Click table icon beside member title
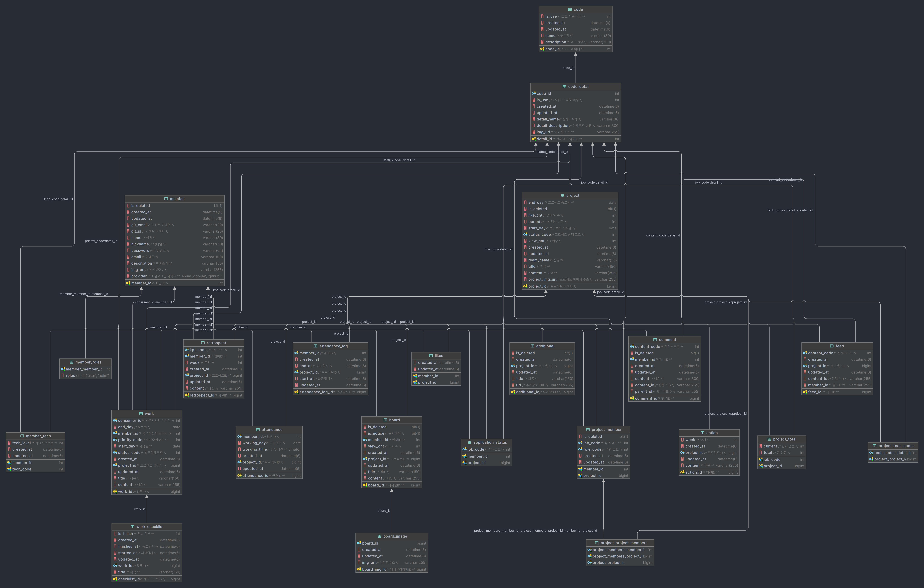Viewport: 924px width, 588px height. 166,199
